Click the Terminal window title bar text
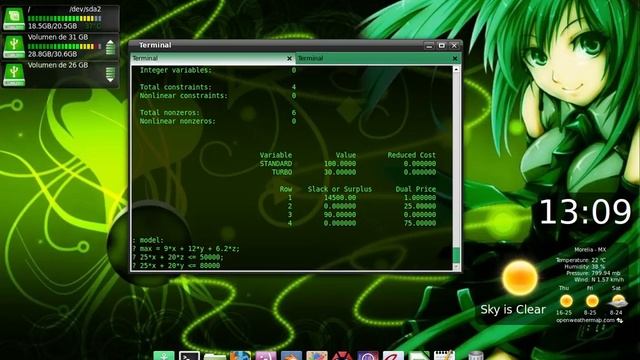Viewport: 640px width, 360px height. [x=155, y=45]
